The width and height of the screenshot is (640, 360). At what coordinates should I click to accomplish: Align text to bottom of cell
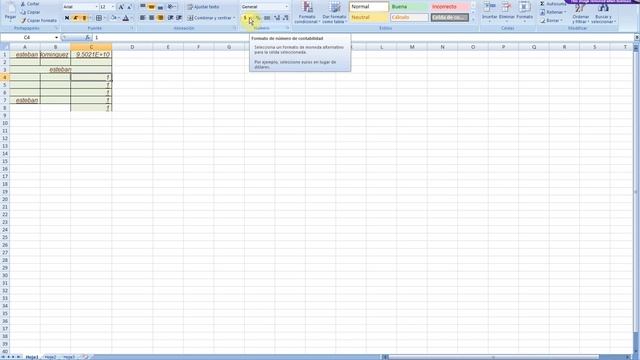(160, 7)
